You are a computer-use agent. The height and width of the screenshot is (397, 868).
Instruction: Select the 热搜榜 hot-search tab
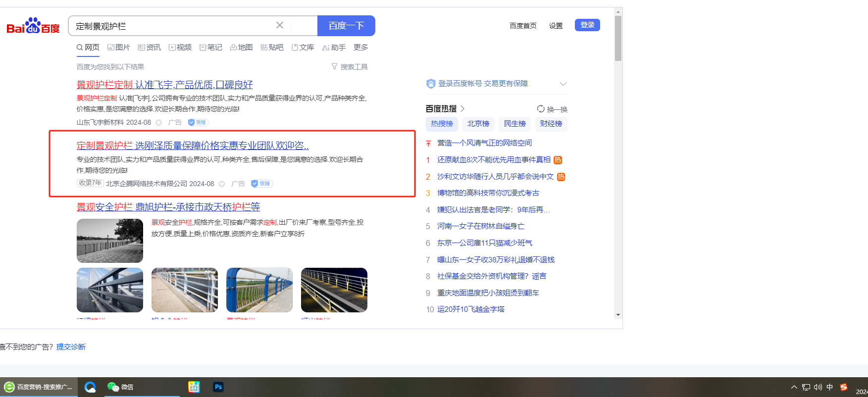(x=442, y=124)
